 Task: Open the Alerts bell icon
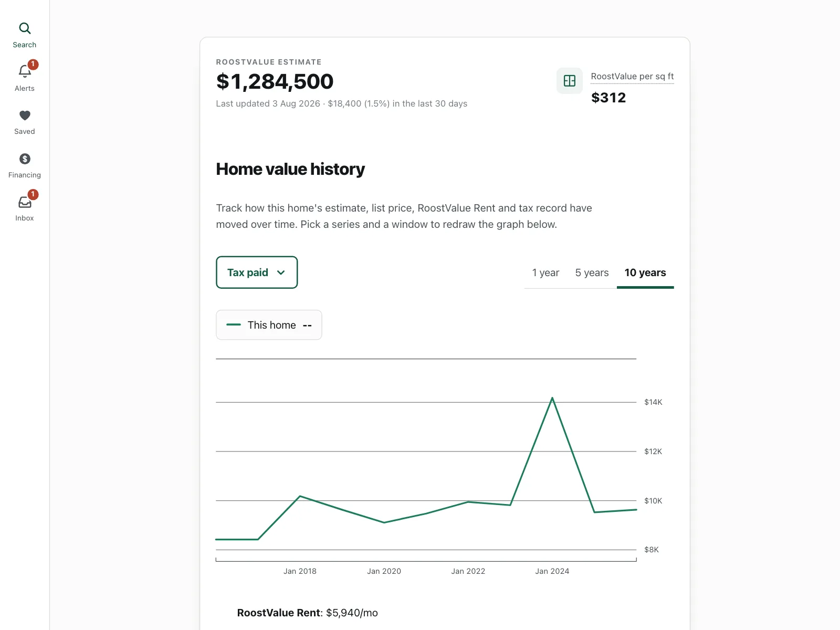coord(25,71)
